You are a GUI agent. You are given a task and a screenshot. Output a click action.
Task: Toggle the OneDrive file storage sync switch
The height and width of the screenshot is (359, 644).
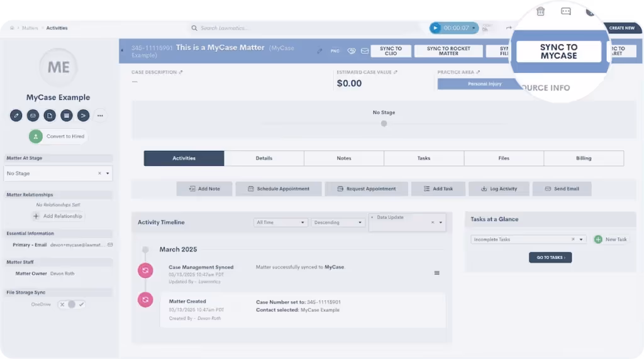(72, 304)
